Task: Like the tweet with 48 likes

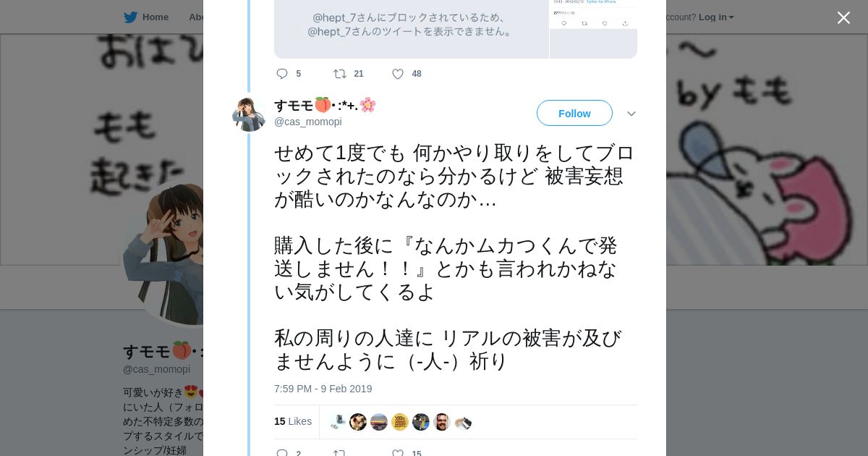Action: [x=398, y=74]
